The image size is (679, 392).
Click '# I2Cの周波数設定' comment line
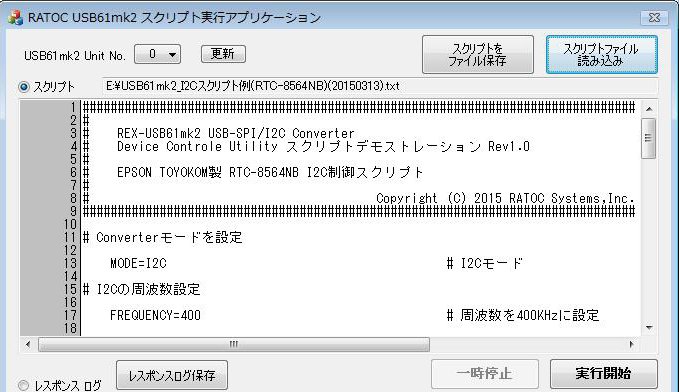pyautogui.click(x=142, y=289)
